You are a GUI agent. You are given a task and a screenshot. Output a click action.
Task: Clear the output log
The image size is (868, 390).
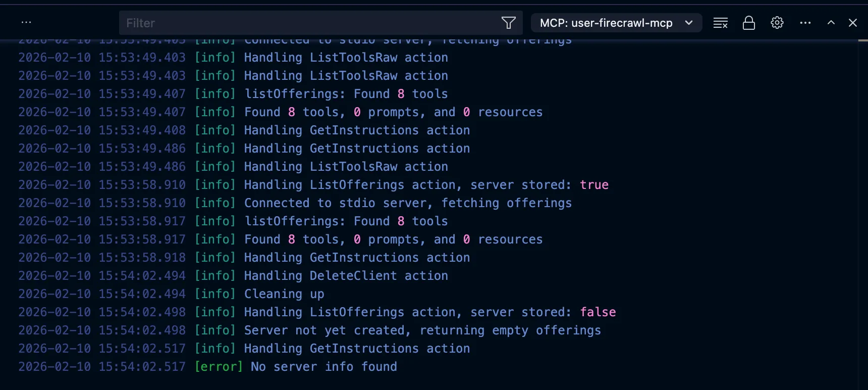coord(720,23)
